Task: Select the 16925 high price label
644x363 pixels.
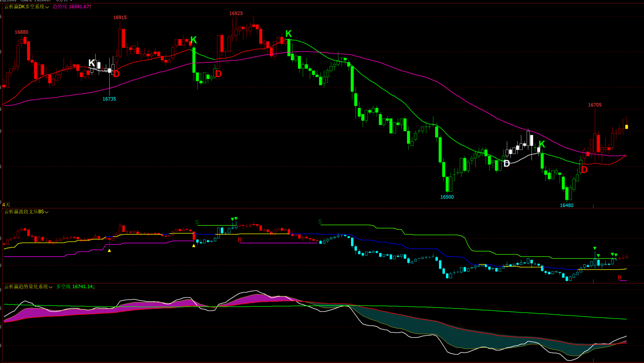Action: (236, 13)
